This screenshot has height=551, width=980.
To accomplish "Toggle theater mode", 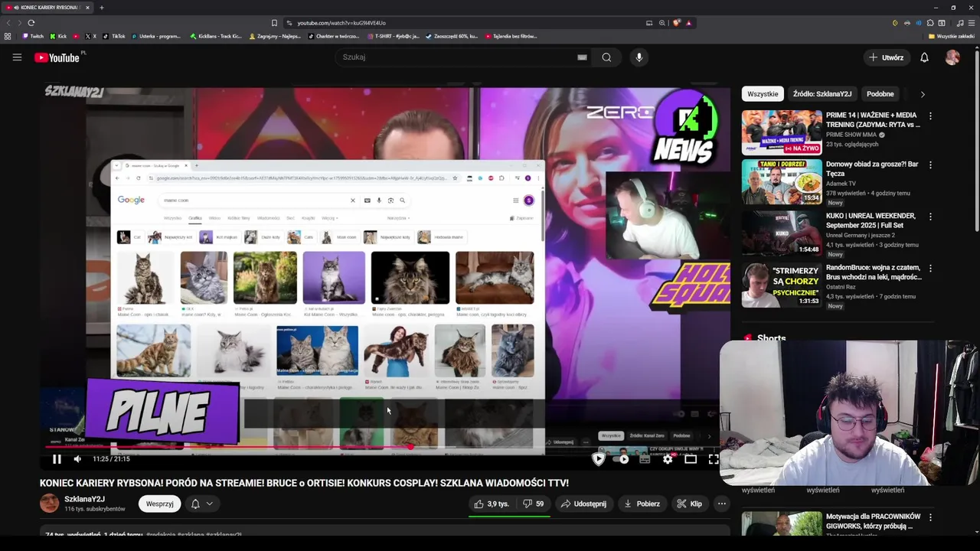I will 691,459.
